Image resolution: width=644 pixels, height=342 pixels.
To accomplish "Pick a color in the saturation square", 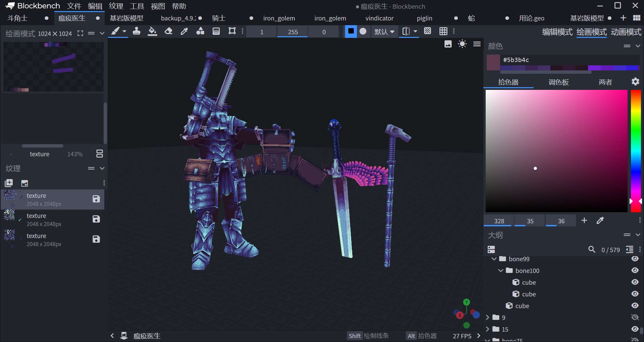I will [x=556, y=151].
